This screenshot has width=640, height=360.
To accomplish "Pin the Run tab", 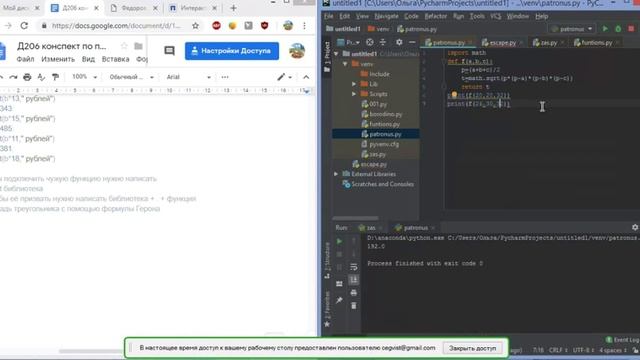I will pos(339,300).
